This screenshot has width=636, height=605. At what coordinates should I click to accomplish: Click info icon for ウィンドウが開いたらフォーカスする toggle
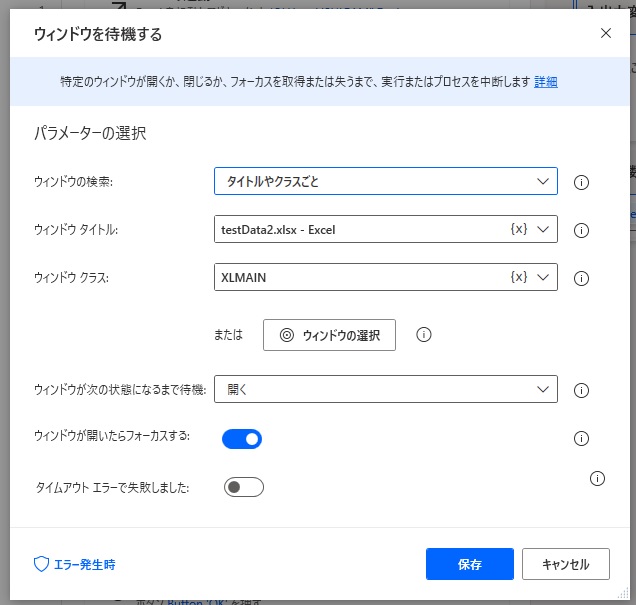click(x=581, y=438)
